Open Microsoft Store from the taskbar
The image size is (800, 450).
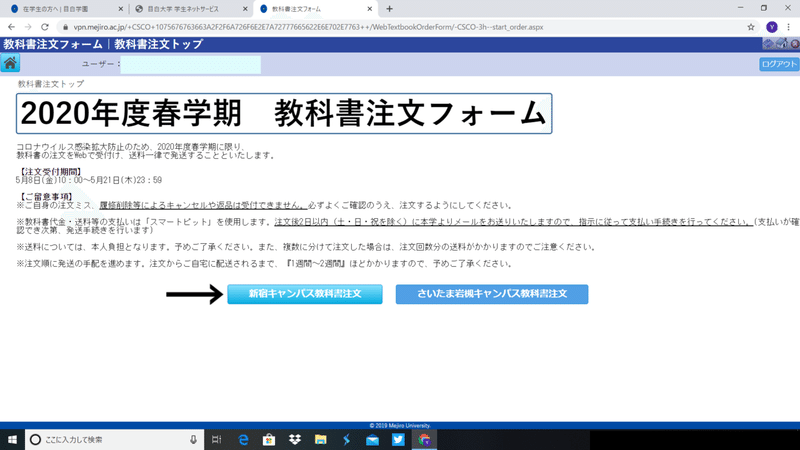point(269,439)
